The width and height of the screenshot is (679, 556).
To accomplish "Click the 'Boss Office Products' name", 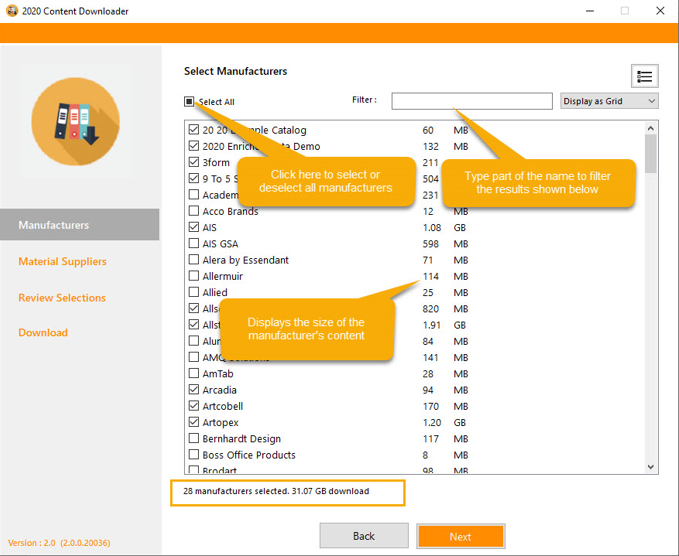I will [249, 455].
